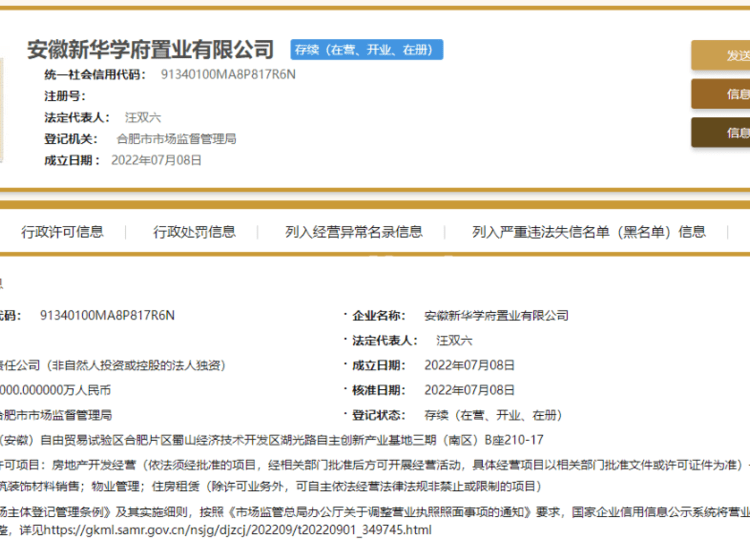Click the blue 存续（在营、开业、在册） status badge
750x560 pixels.
tap(366, 50)
